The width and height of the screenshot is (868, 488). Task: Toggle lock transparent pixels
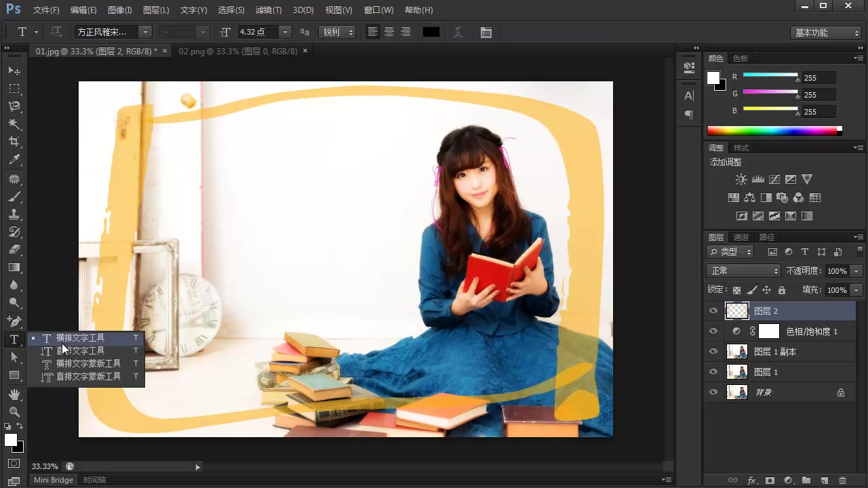pos(736,290)
